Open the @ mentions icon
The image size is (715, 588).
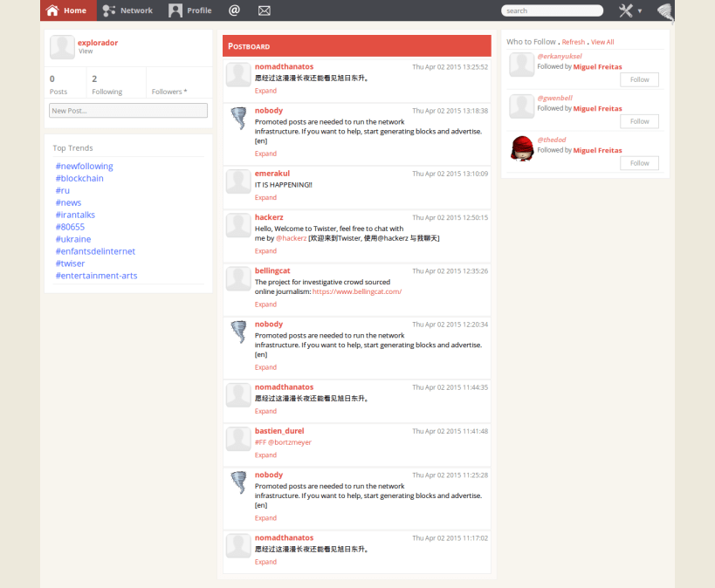pos(234,10)
